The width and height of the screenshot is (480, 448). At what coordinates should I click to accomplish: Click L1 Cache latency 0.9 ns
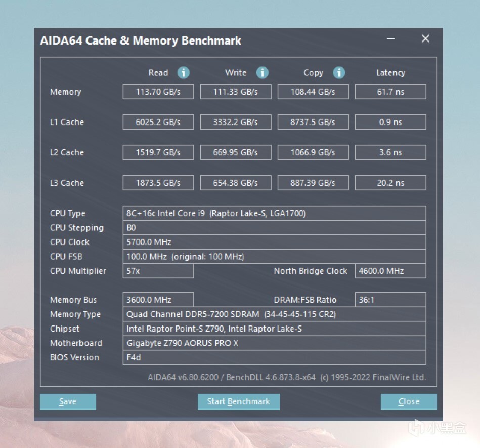pos(390,122)
